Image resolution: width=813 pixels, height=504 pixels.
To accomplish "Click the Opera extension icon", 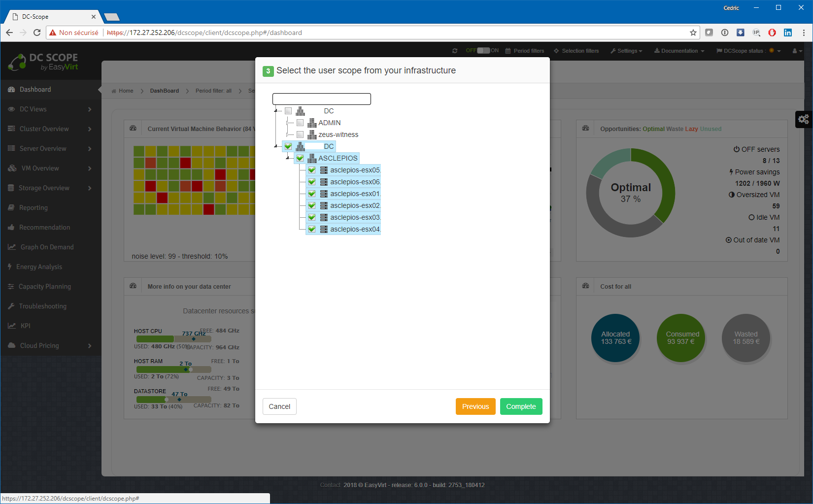I will click(772, 33).
